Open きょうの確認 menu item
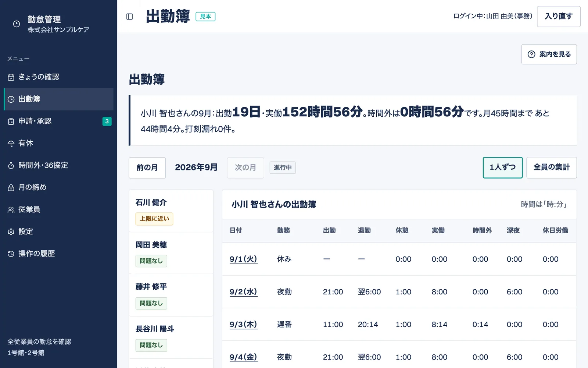 tap(58, 77)
